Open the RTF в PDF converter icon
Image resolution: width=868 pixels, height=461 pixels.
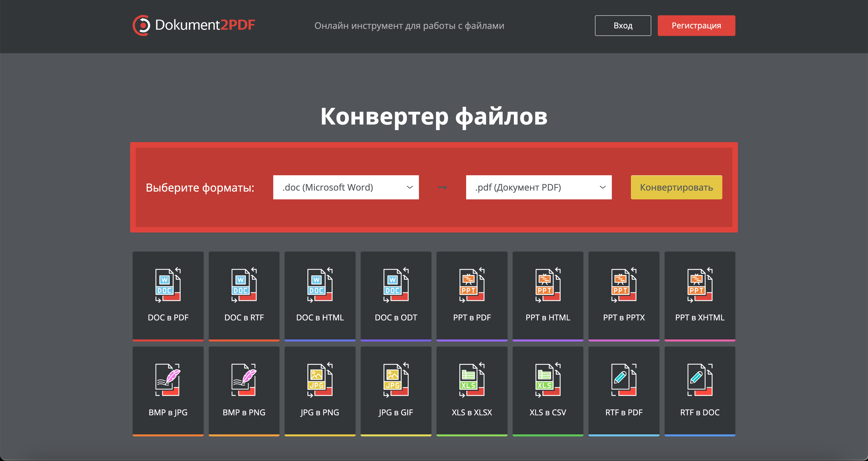click(x=624, y=380)
